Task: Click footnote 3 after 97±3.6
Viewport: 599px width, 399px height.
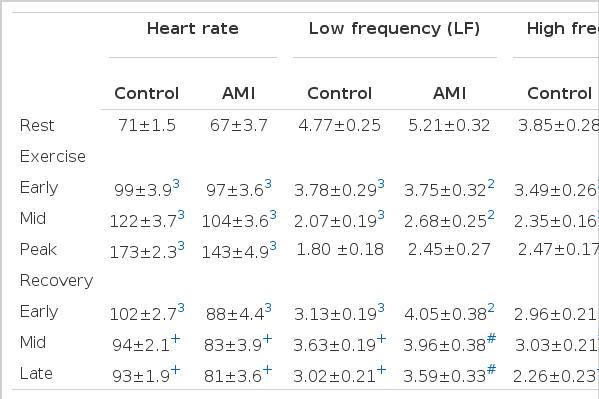Action: tap(268, 184)
